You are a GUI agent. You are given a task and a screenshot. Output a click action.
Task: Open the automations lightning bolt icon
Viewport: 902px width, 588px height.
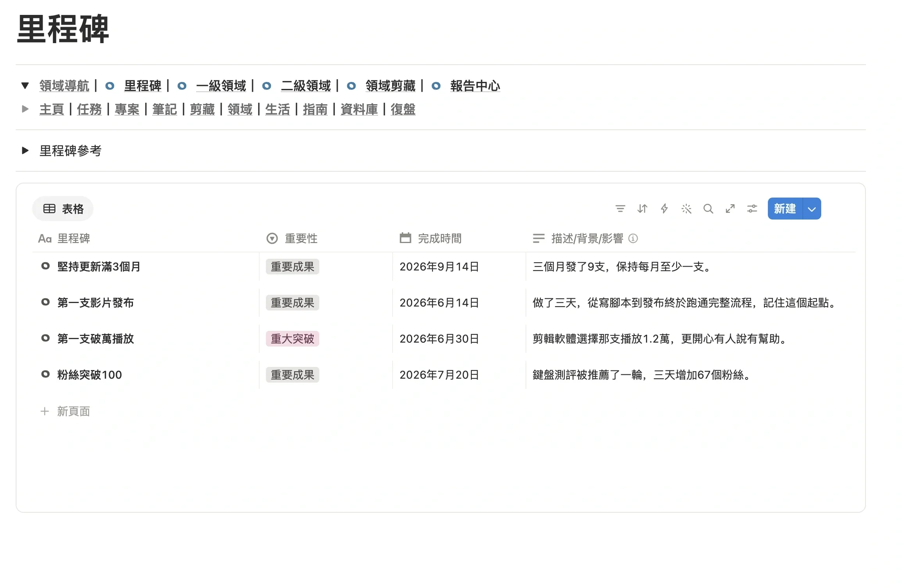pyautogui.click(x=664, y=209)
